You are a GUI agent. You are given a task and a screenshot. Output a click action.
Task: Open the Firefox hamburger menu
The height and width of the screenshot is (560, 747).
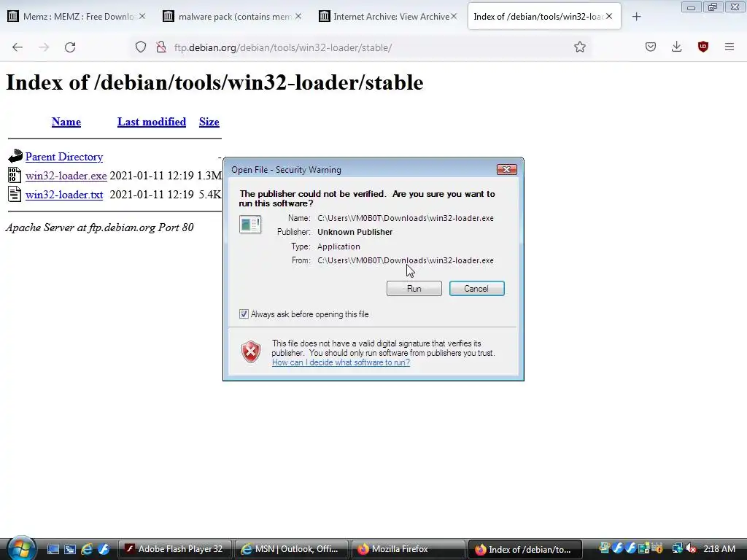click(x=729, y=47)
